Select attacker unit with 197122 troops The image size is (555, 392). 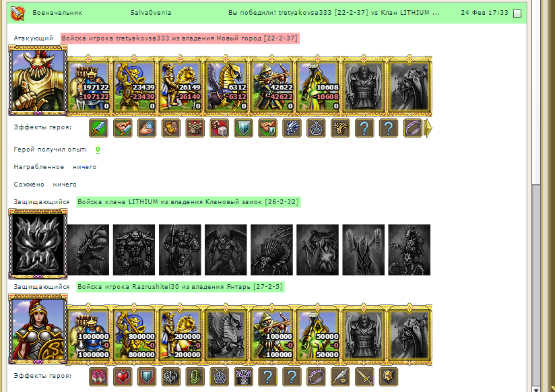pyautogui.click(x=88, y=86)
